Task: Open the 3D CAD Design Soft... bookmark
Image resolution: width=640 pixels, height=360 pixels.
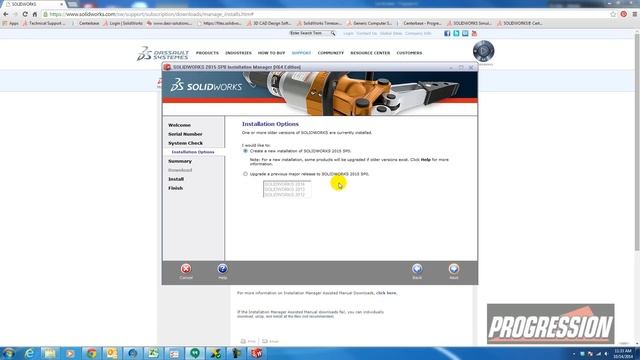Action: [269, 23]
